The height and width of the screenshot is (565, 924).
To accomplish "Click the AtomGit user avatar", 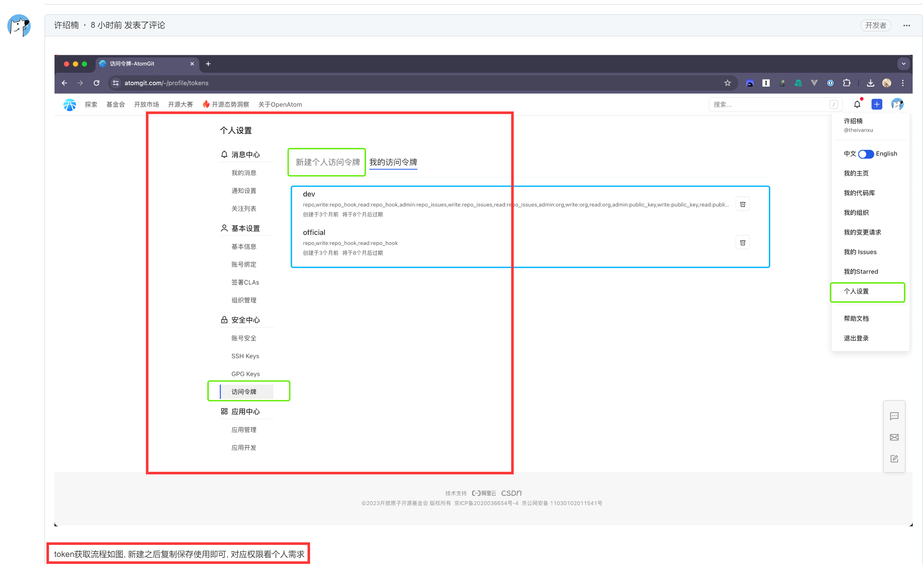I will click(897, 104).
